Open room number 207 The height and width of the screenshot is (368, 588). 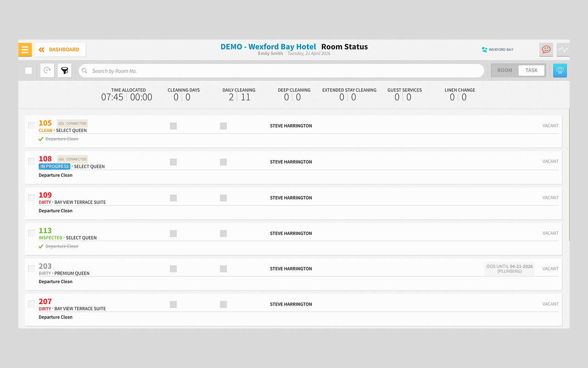pos(45,301)
